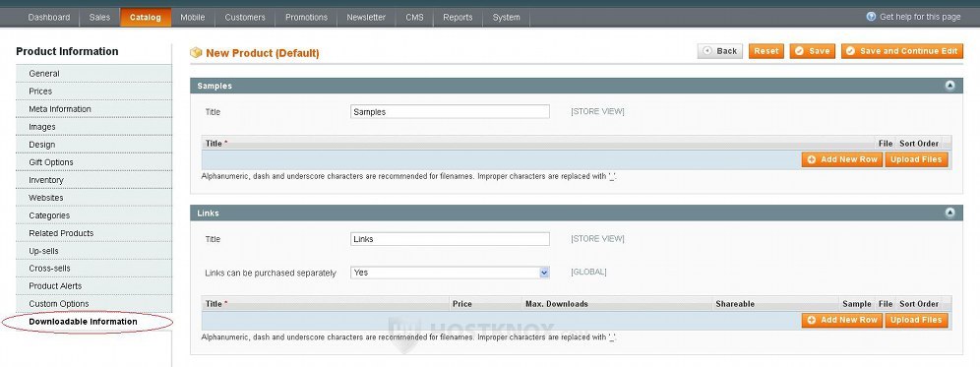Click Get help for this page
This screenshot has height=367, width=980.
[920, 17]
